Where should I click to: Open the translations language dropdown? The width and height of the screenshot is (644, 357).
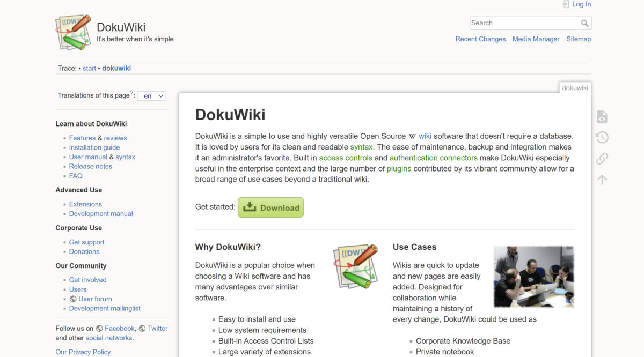[x=152, y=96]
